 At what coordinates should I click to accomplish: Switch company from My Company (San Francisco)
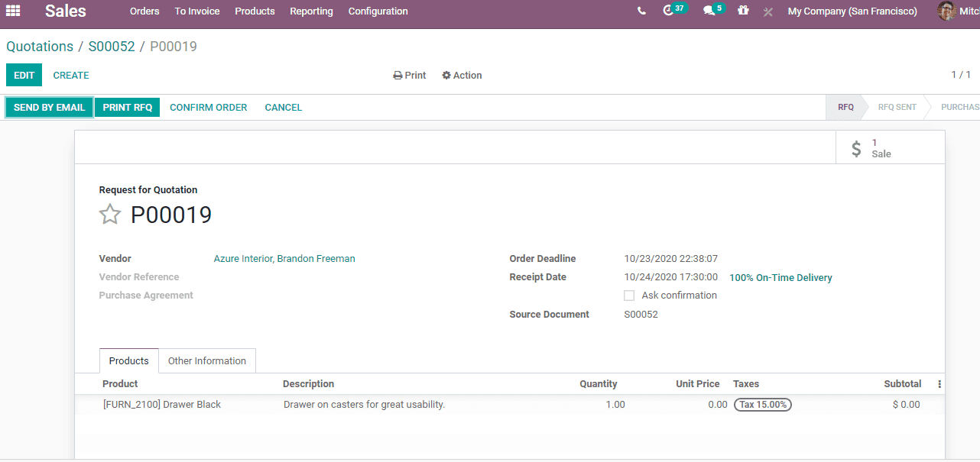click(x=852, y=11)
